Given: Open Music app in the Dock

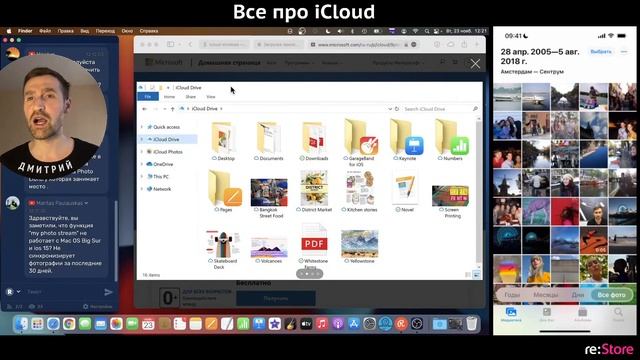Looking at the screenshot, I should point(322,324).
